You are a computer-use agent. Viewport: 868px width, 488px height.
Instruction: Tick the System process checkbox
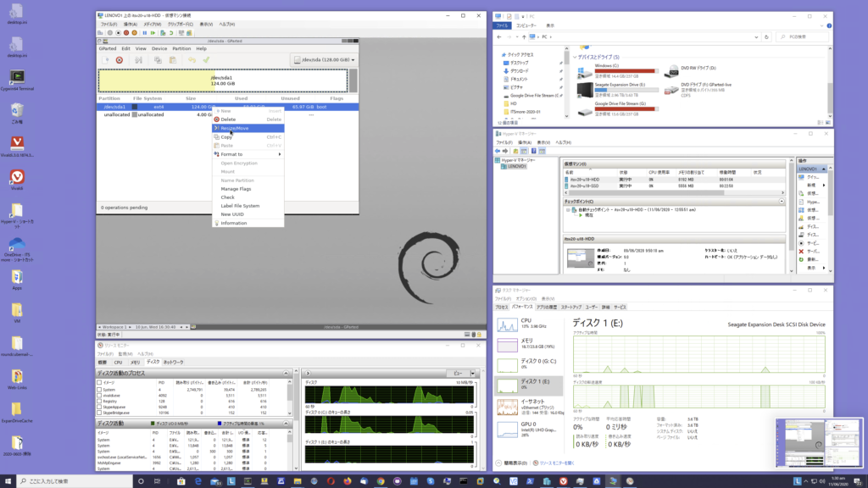[x=100, y=388]
